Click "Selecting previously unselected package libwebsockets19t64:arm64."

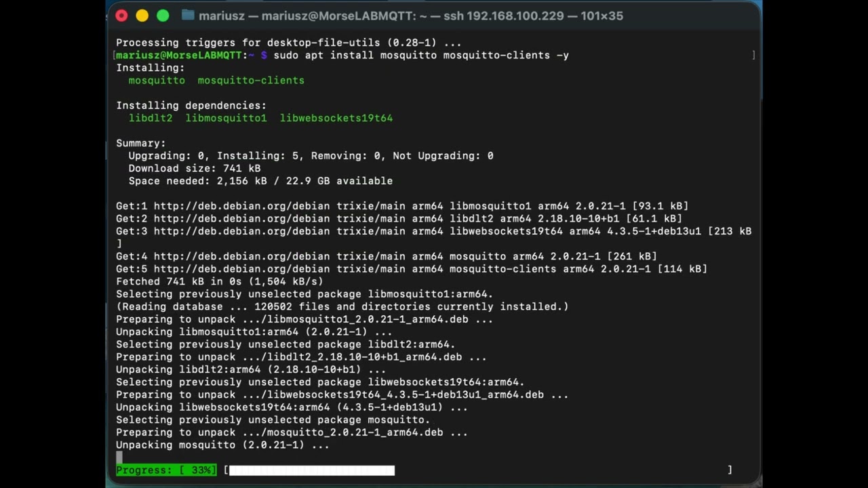point(320,382)
